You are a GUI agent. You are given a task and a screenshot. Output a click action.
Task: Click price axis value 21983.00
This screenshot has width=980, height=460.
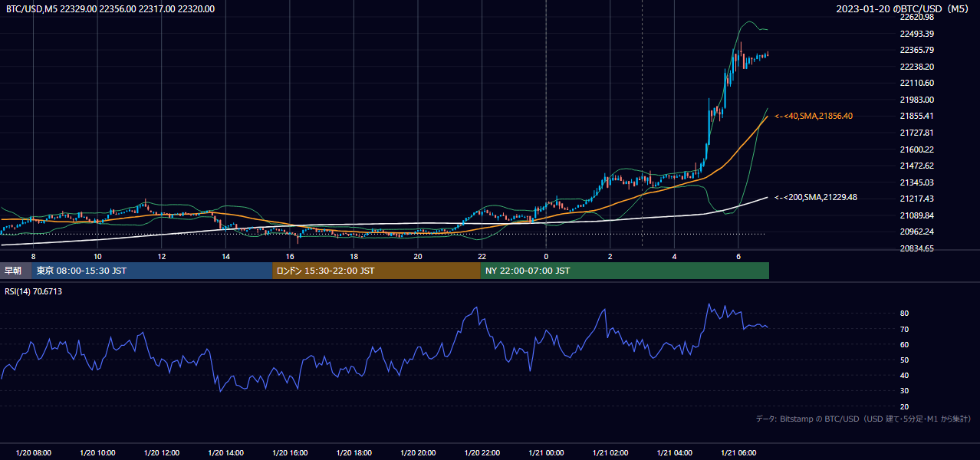point(916,100)
